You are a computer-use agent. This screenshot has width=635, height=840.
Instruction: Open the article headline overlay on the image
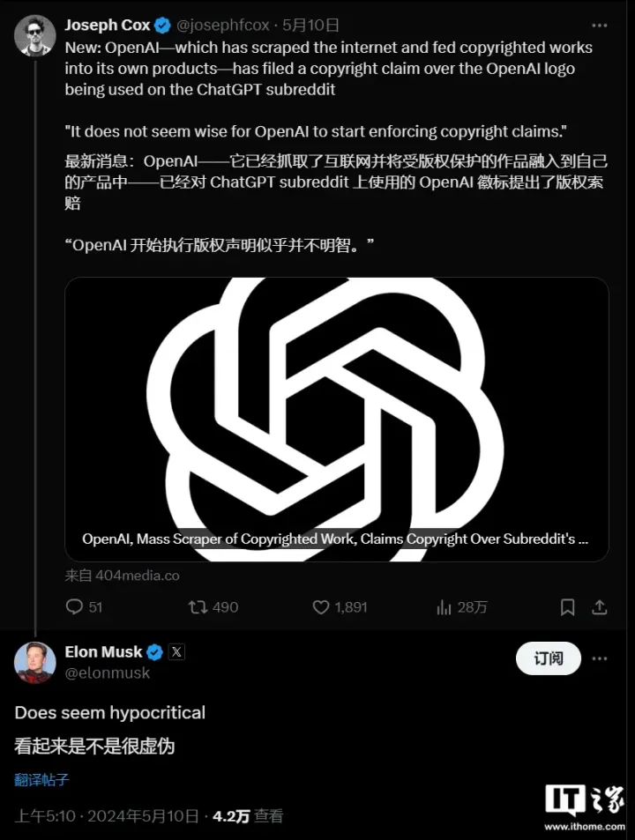coord(337,539)
